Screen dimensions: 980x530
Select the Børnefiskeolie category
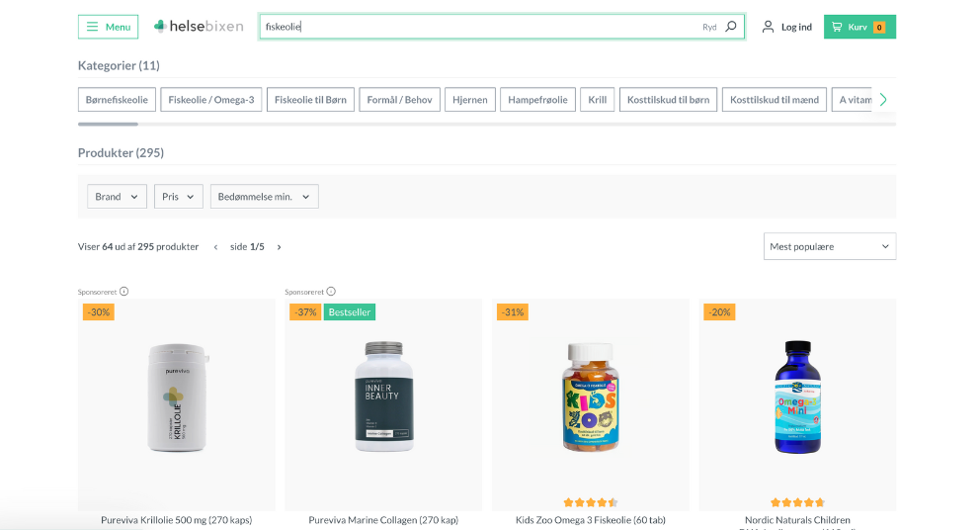tap(117, 100)
